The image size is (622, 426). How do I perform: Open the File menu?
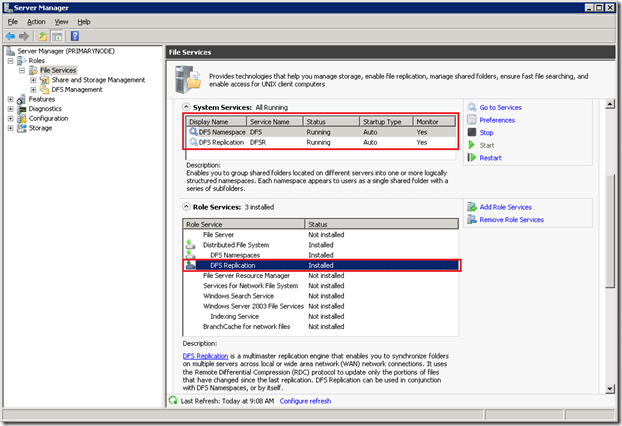coord(13,22)
